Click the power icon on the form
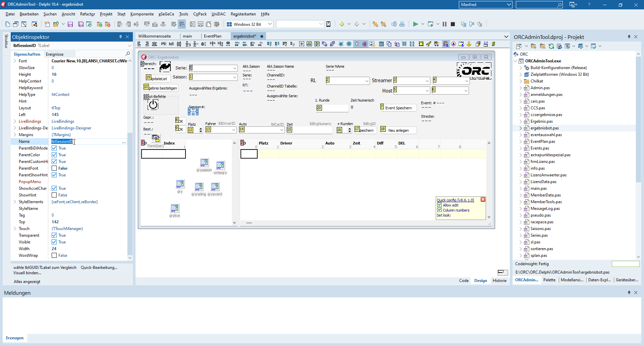The height and width of the screenshot is (346, 644). [153, 105]
